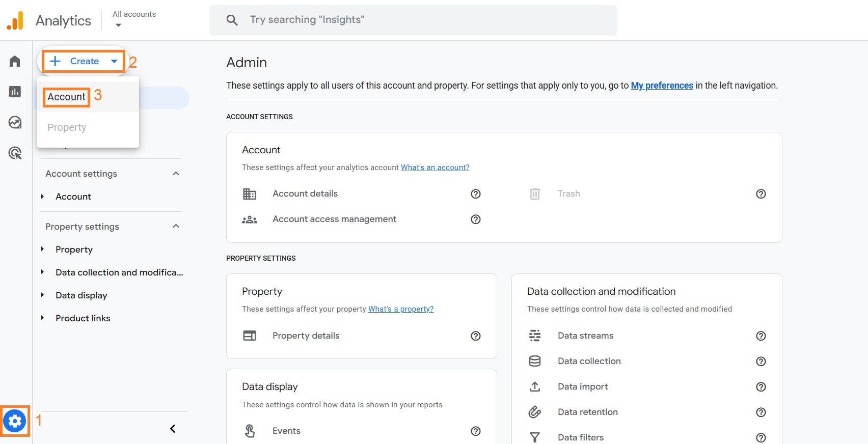
Task: Open help for Data filters
Action: tap(761, 438)
